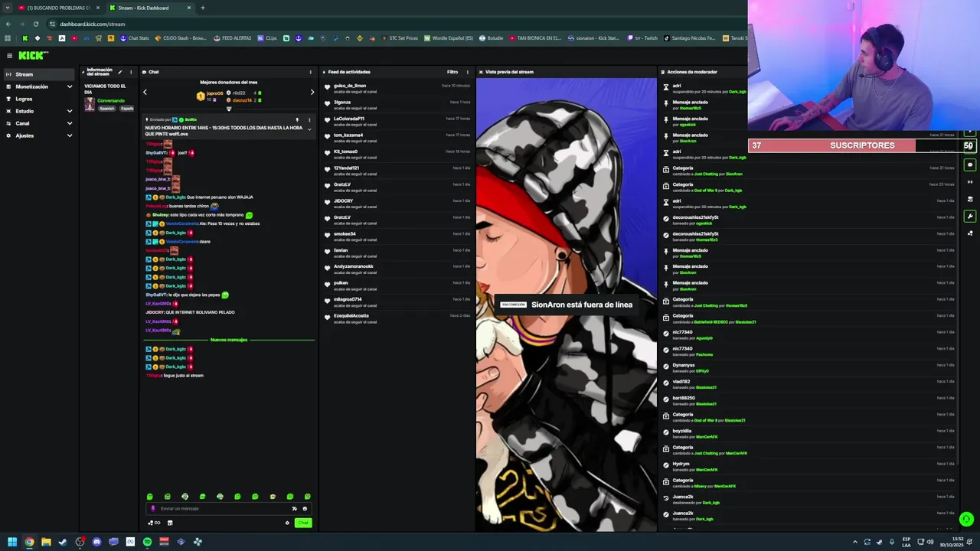
Task: Click the stream preview offline thumbnail
Action: coord(567,305)
